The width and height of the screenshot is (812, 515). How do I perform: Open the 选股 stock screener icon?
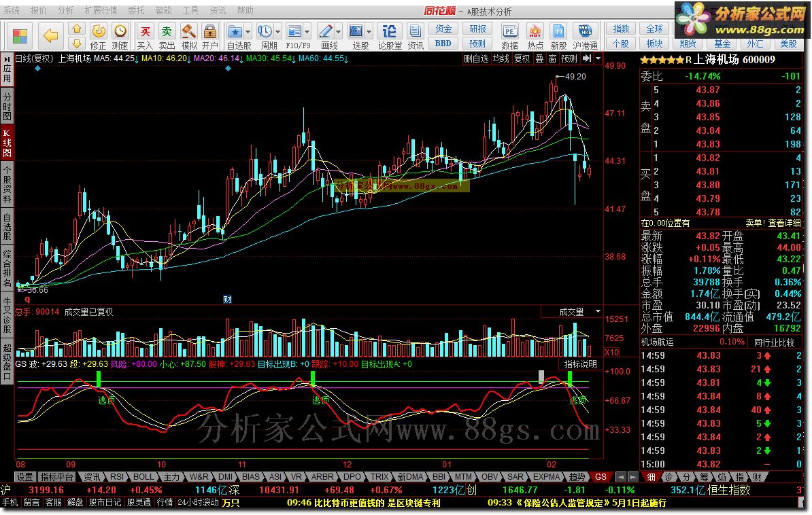click(x=356, y=31)
